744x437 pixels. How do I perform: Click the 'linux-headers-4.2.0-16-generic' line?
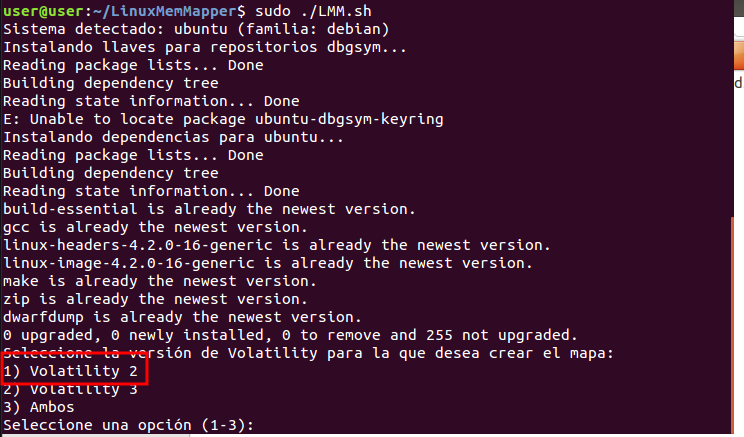pos(277,245)
